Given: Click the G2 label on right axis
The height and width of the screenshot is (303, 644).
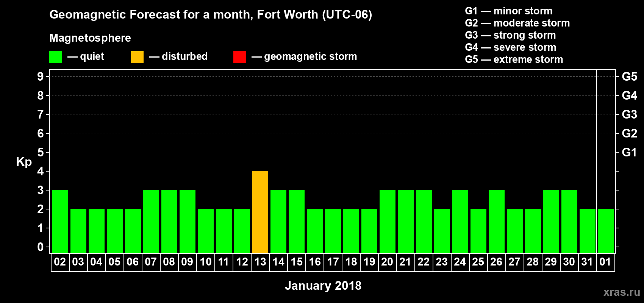Looking at the screenshot, I should [630, 133].
